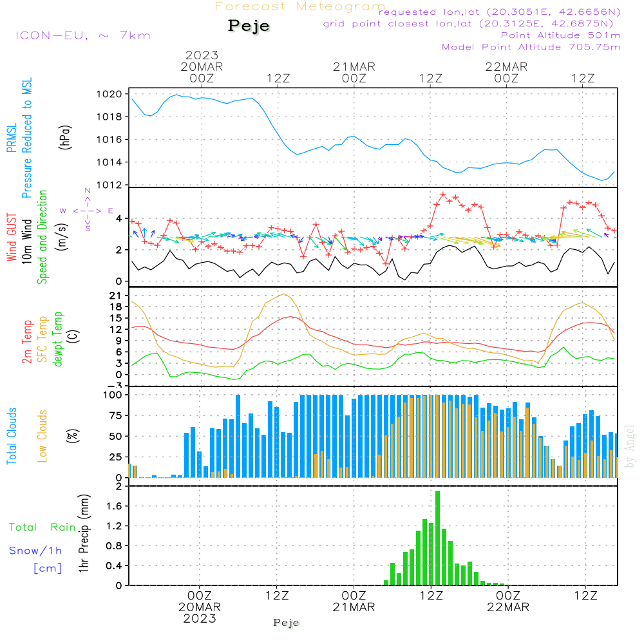Image resolution: width=644 pixels, height=644 pixels.
Task: Click the N-E-S-W wind compass legend
Action: 88,211
